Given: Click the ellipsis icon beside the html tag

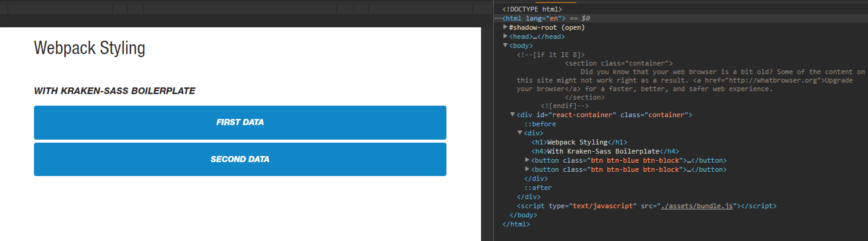Looking at the screenshot, I should [x=498, y=19].
